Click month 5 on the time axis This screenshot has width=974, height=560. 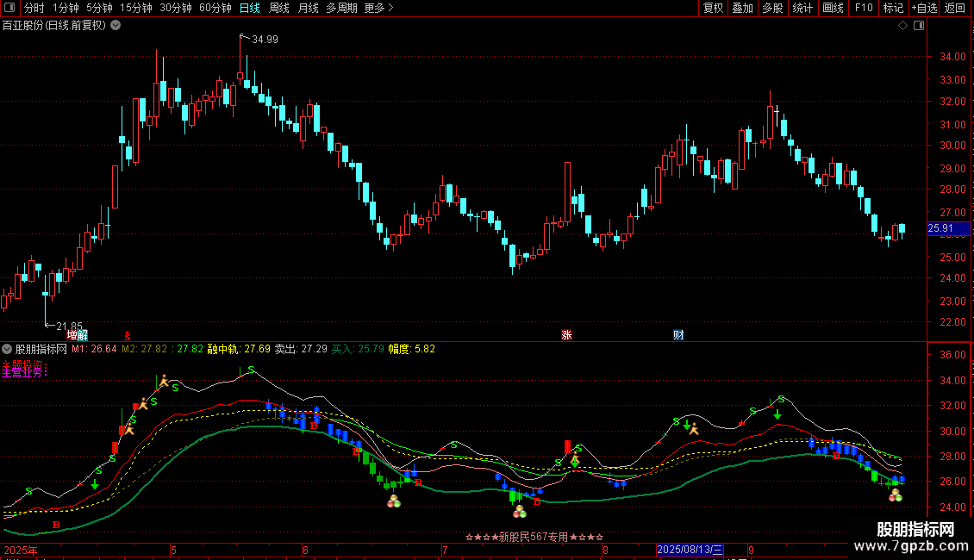(x=173, y=550)
